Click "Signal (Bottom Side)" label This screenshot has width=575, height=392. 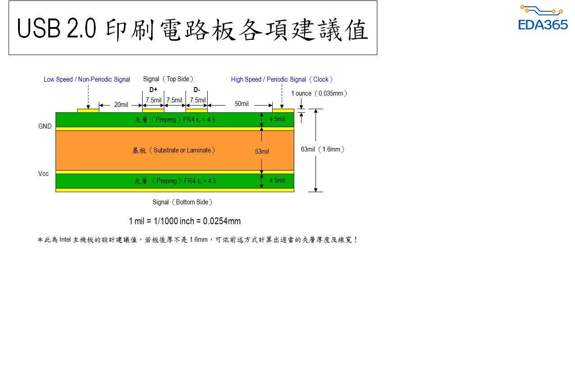click(x=182, y=202)
